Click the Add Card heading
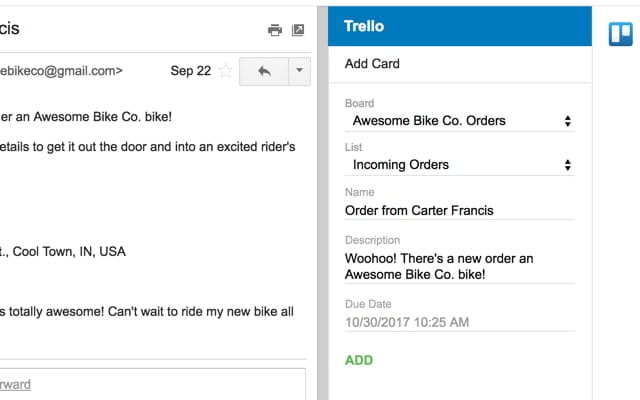This screenshot has width=640, height=400. coord(372,64)
